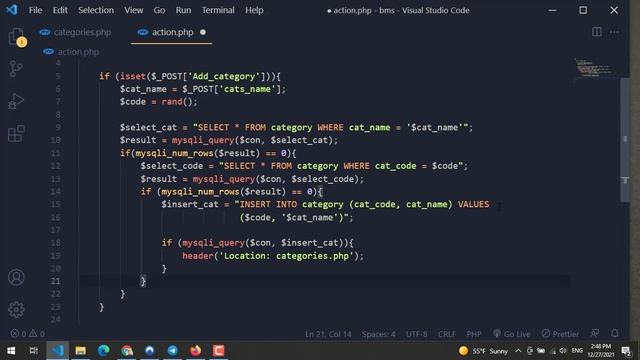Viewport: 640px width, 360px height.
Task: Change line endings via CRLF
Action: coord(447,334)
